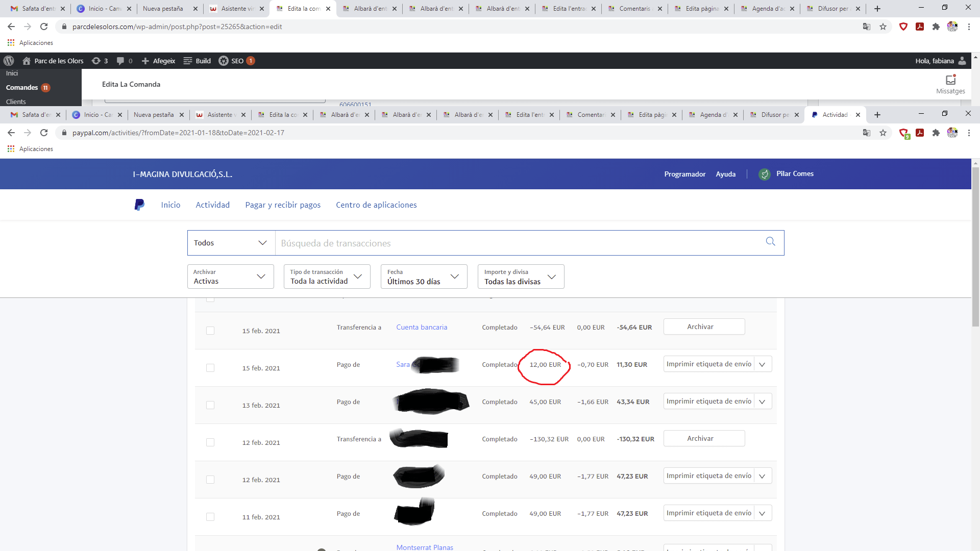This screenshot has height=551, width=980.
Task: Reload the WordPress admin page
Action: (44, 27)
